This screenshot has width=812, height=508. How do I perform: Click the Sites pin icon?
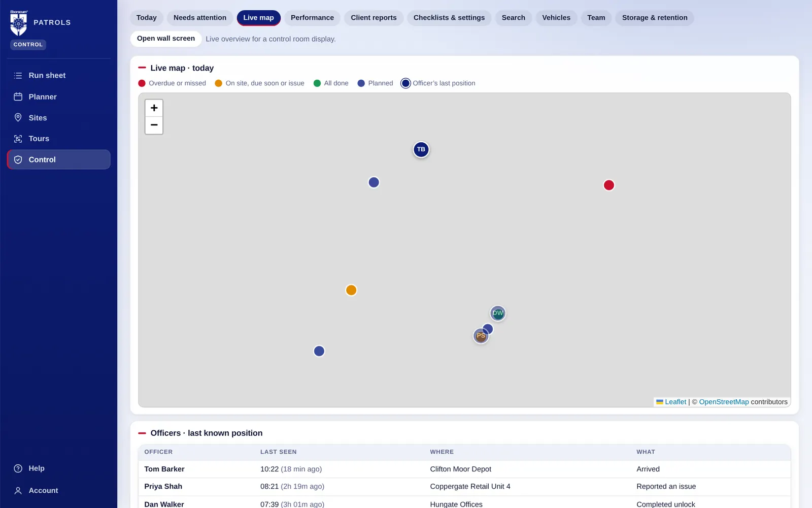[x=18, y=117]
